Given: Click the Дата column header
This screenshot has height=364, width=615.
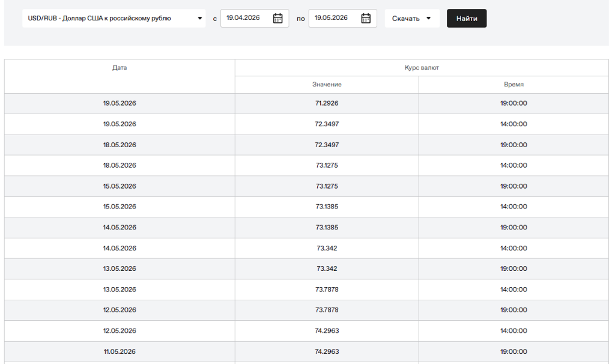Looking at the screenshot, I should point(120,67).
